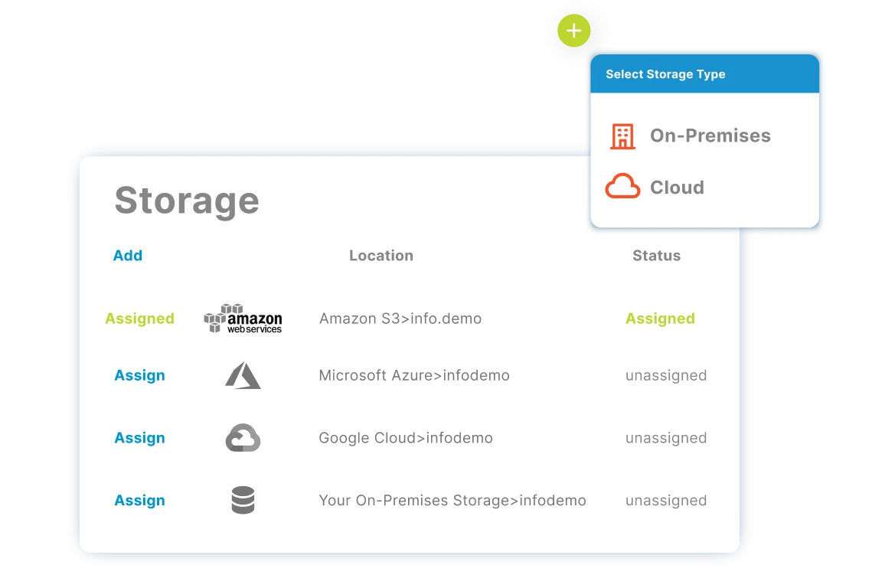Viewport: 882px width, 588px height.
Task: Click the Microsoft Azure logo icon
Action: (x=243, y=376)
